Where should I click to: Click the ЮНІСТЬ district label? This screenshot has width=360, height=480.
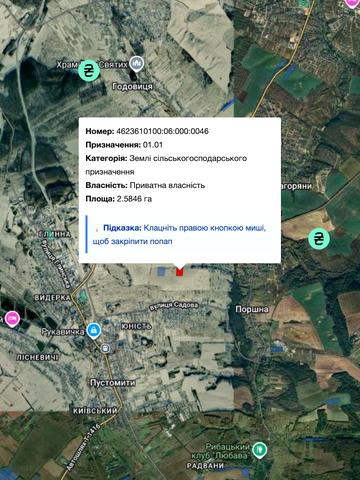tap(136, 326)
